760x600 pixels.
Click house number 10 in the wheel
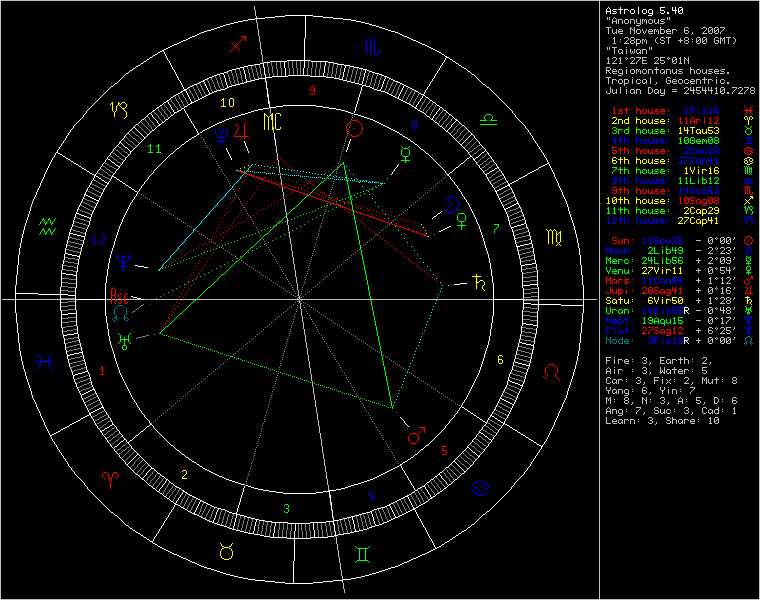click(227, 103)
